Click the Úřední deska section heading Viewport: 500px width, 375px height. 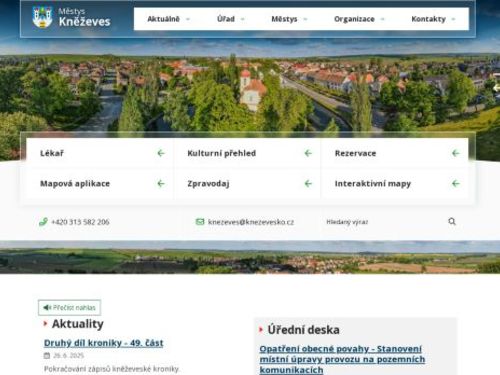(x=303, y=330)
